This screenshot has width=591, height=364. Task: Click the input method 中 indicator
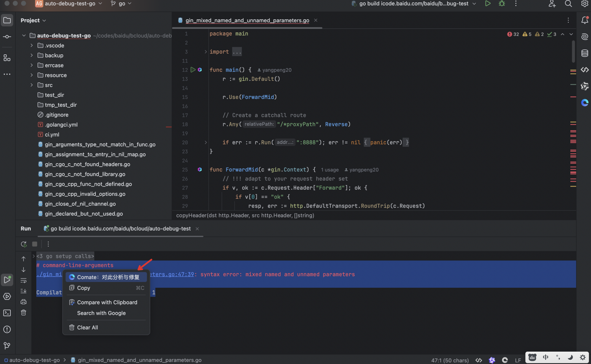(x=545, y=357)
